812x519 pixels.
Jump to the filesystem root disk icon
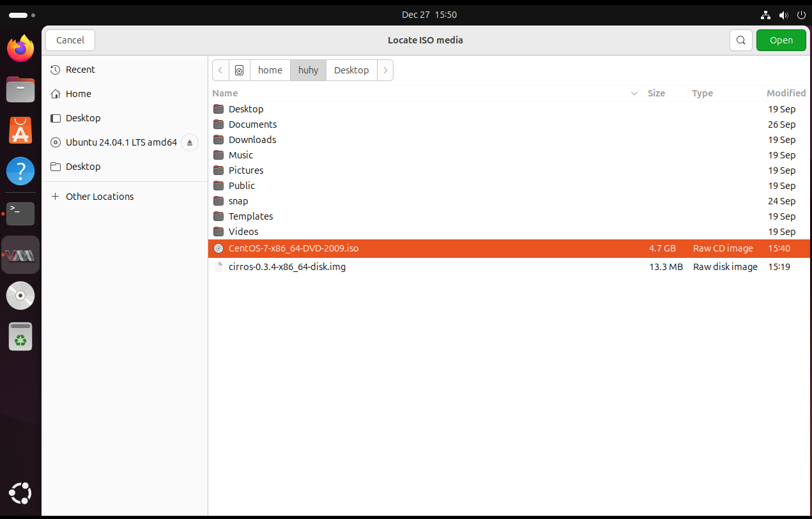click(x=240, y=70)
